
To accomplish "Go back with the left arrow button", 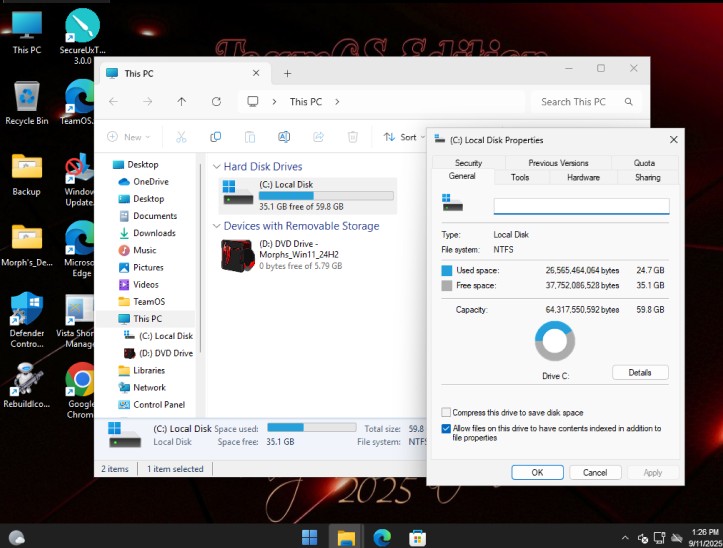I will click(x=113, y=101).
